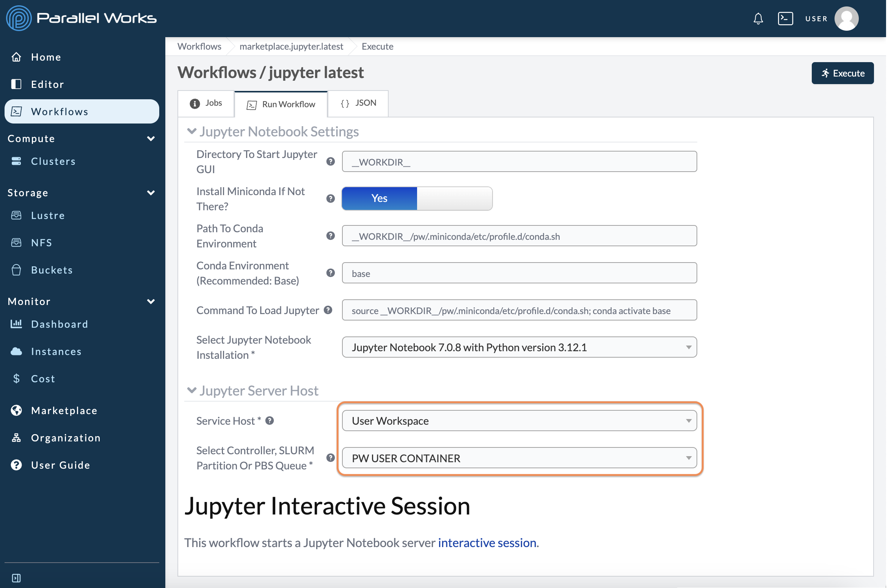Viewport: 888px width, 588px height.
Task: Show help for Path To Conda Environment
Action: click(x=331, y=236)
